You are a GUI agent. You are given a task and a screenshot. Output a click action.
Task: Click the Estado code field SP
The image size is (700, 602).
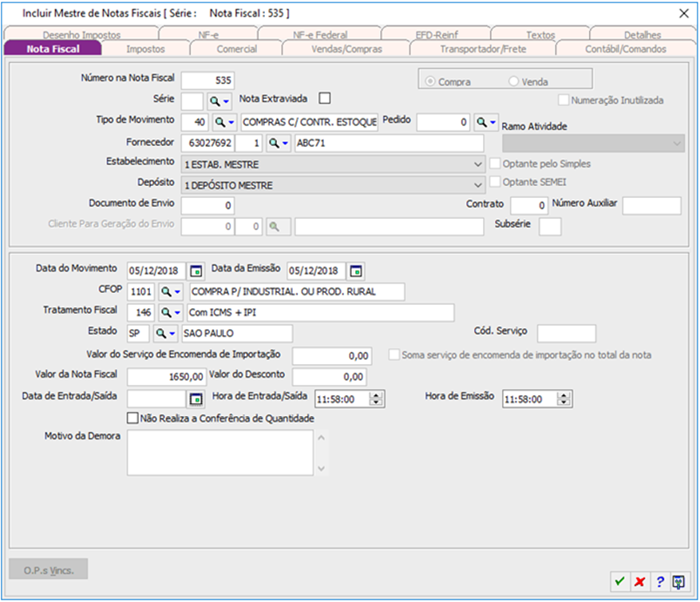tap(138, 333)
